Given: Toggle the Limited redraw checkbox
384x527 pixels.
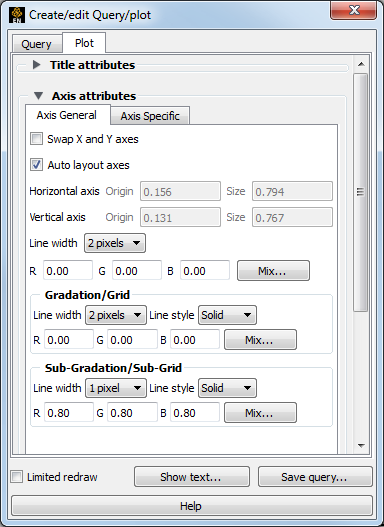Looking at the screenshot, I should [x=16, y=477].
